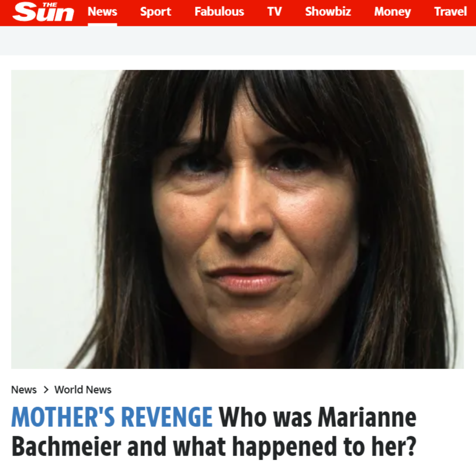Select the TV navigation item
476x470 pixels.
pyautogui.click(x=275, y=12)
